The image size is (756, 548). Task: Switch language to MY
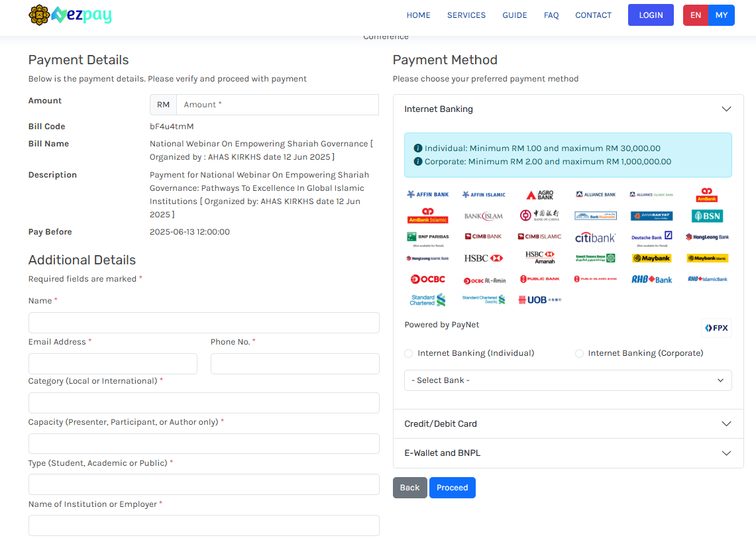tap(722, 15)
